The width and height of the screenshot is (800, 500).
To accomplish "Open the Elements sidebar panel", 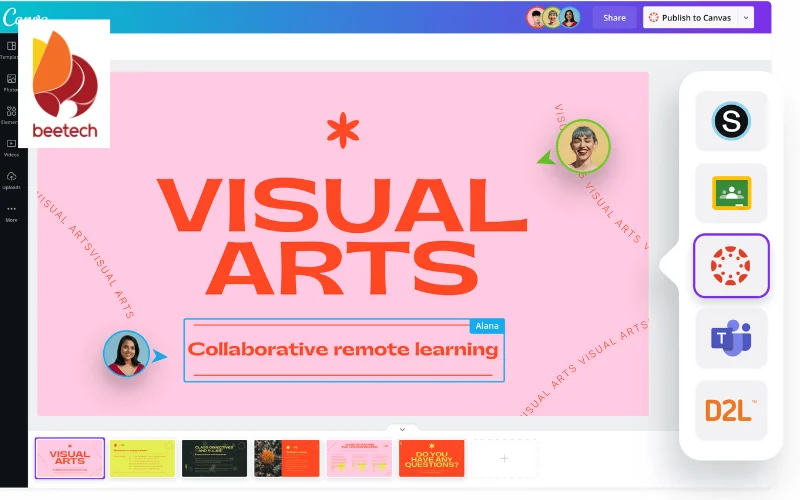I will pos(10,115).
